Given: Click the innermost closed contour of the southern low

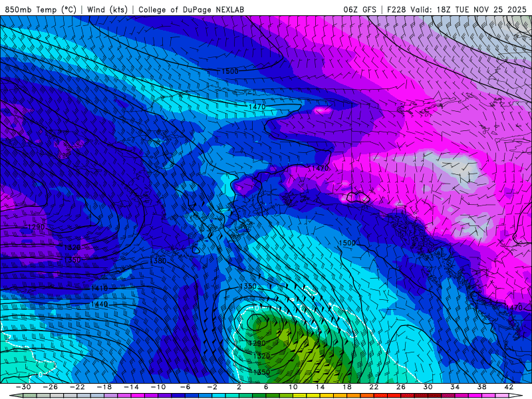Looking at the screenshot, I should 257,322.
